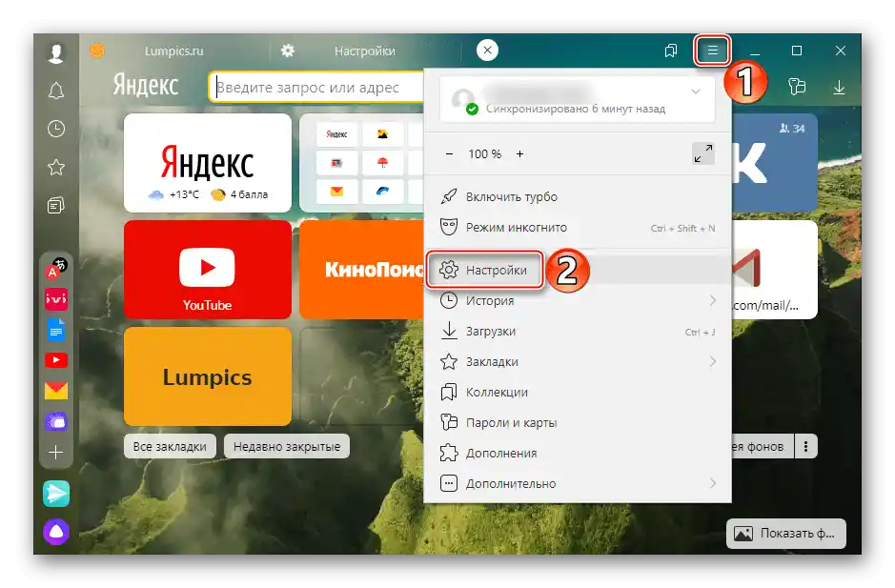Expand the Закладки submenu chevron
The width and height of the screenshot is (895, 588).
click(x=713, y=361)
